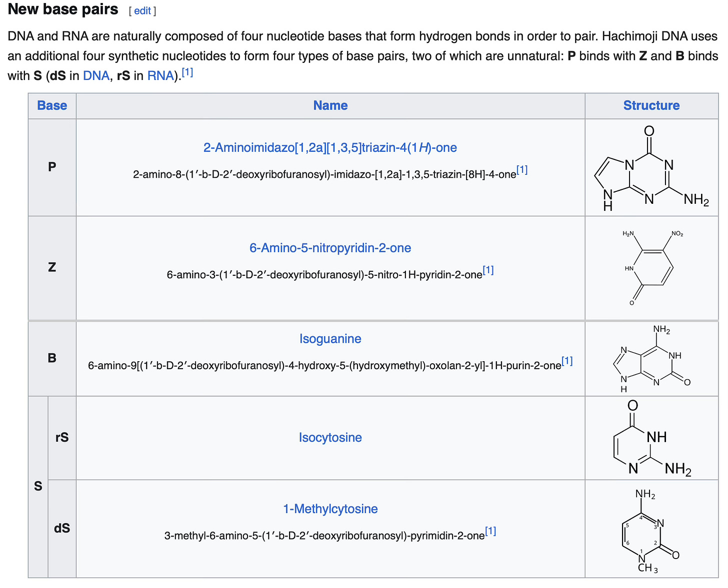This screenshot has height=588, width=728.
Task: Open the RNA link in the paragraph
Action: [x=160, y=75]
